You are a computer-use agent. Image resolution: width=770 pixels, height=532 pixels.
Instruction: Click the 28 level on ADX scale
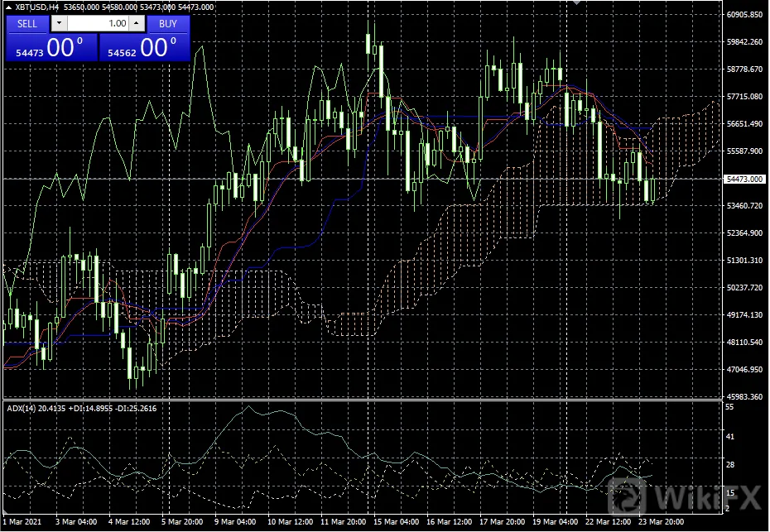click(729, 465)
